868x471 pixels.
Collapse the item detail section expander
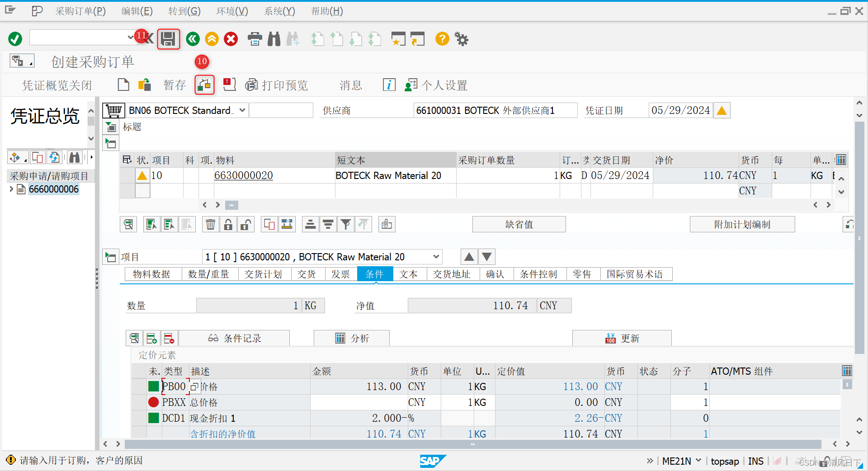pyautogui.click(x=111, y=257)
